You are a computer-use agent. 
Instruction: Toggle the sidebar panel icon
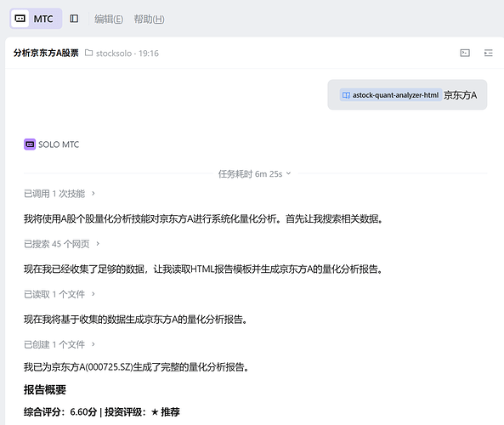point(74,19)
